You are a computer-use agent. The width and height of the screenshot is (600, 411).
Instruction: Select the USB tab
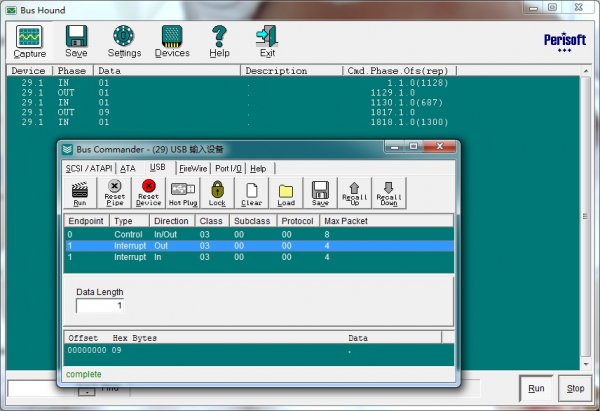tap(158, 167)
